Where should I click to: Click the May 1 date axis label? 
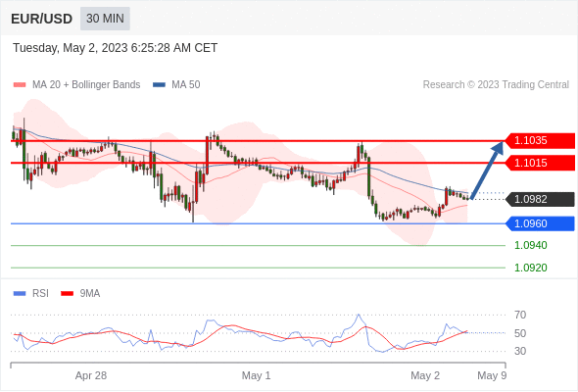click(x=257, y=375)
